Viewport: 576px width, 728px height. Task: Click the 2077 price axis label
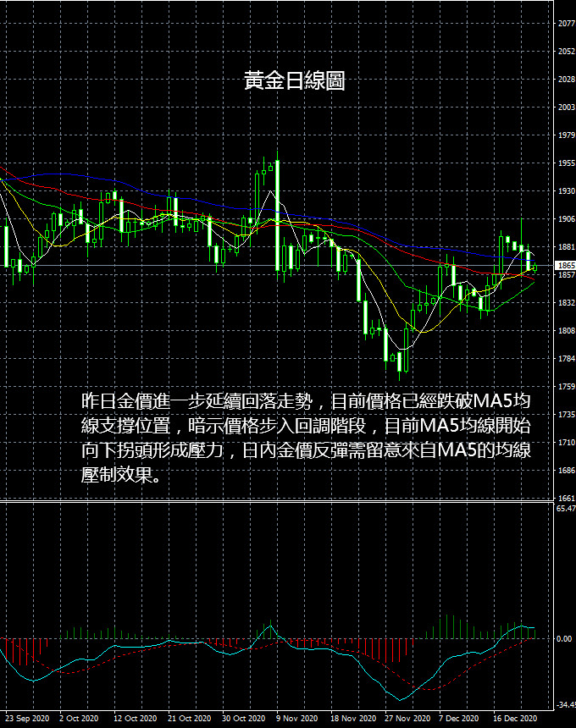point(566,24)
